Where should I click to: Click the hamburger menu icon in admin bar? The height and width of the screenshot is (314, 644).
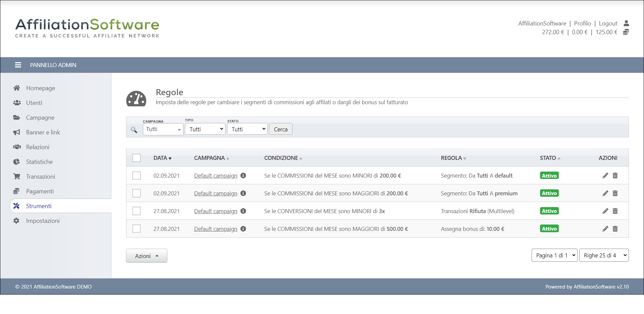18,65
